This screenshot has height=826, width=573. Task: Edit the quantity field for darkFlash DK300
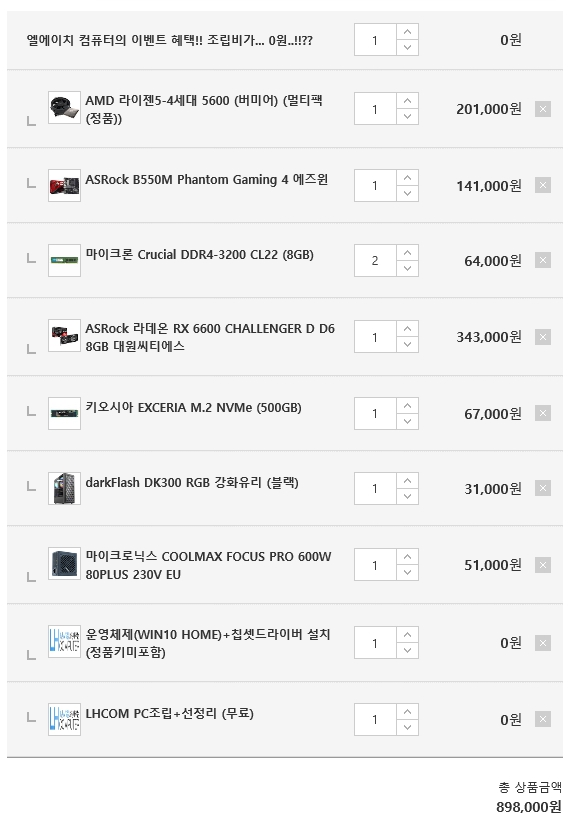tap(375, 488)
